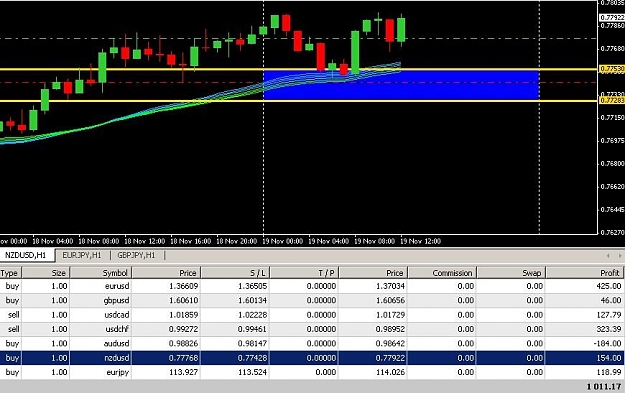Select the audusd trade row

pos(312,343)
